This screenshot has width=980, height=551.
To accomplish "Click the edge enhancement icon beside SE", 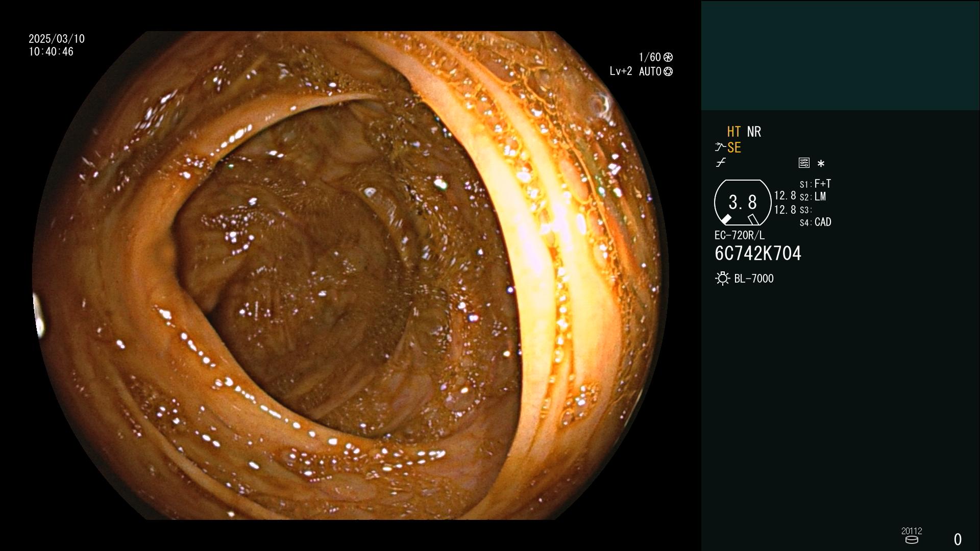I will (720, 147).
